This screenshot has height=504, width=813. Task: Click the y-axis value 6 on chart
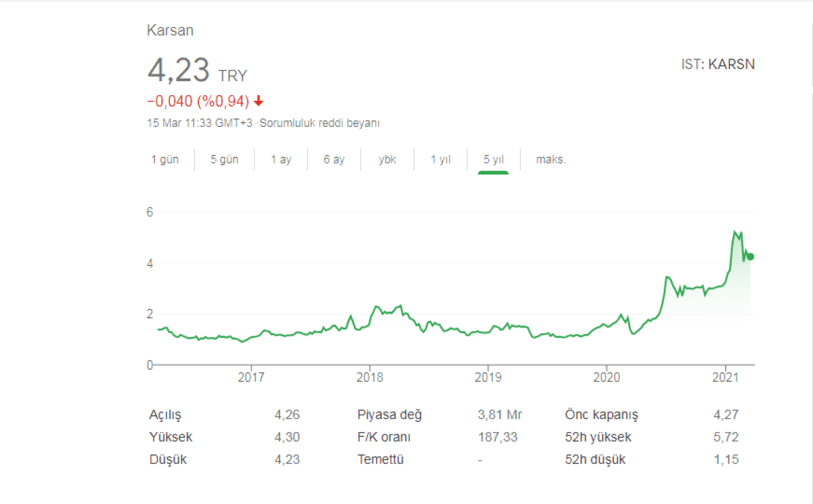pos(151,212)
